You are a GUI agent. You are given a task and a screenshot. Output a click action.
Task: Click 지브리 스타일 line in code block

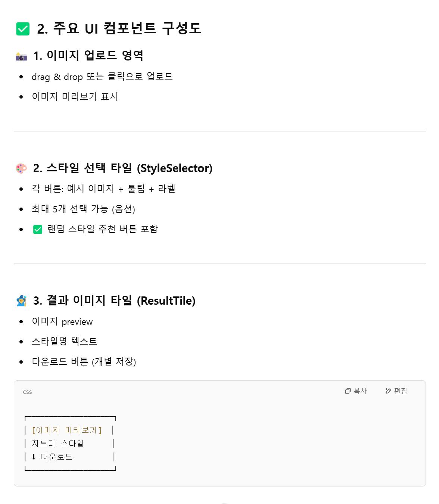(58, 444)
